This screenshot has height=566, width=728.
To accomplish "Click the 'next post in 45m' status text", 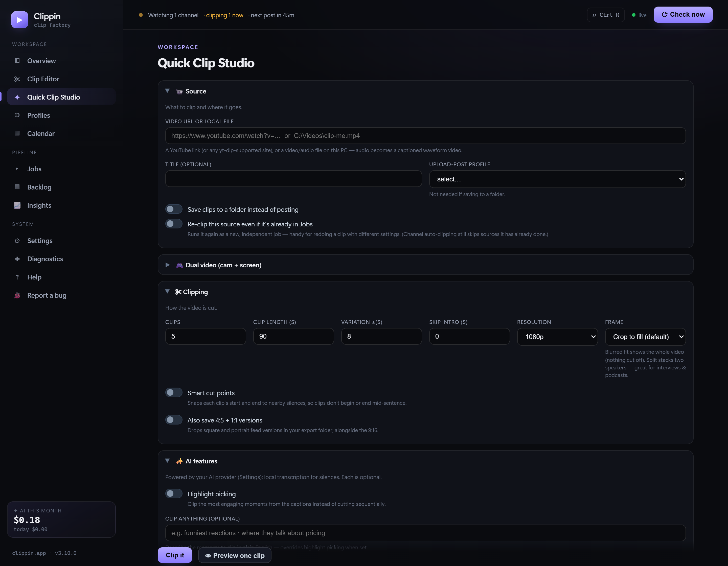I will [272, 15].
